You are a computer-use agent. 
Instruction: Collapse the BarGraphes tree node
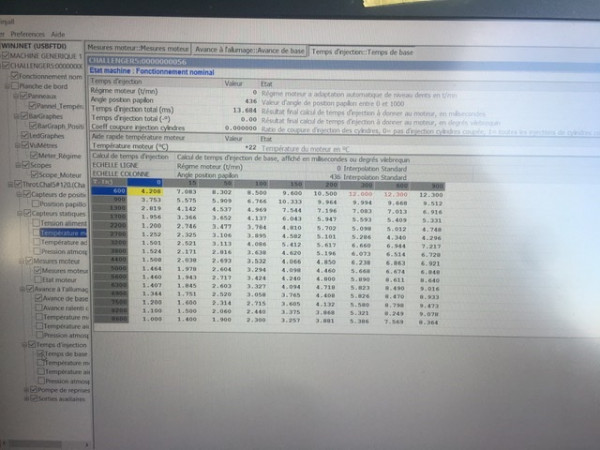[17, 116]
